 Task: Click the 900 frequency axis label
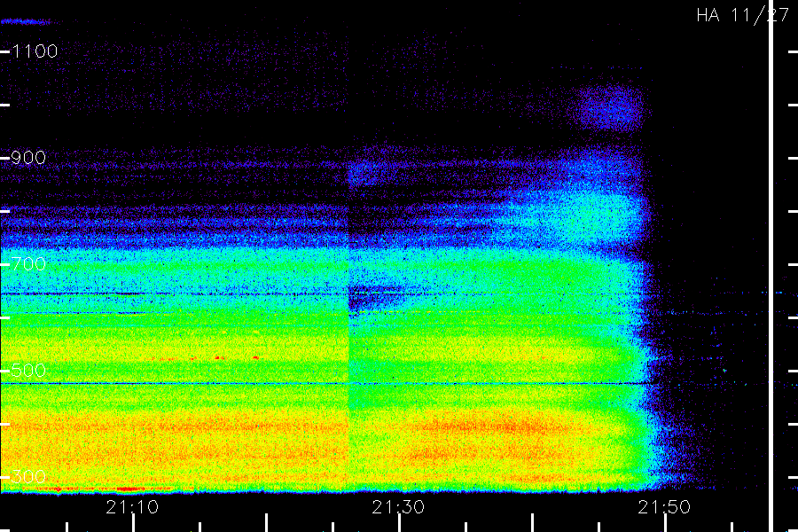pyautogui.click(x=28, y=158)
